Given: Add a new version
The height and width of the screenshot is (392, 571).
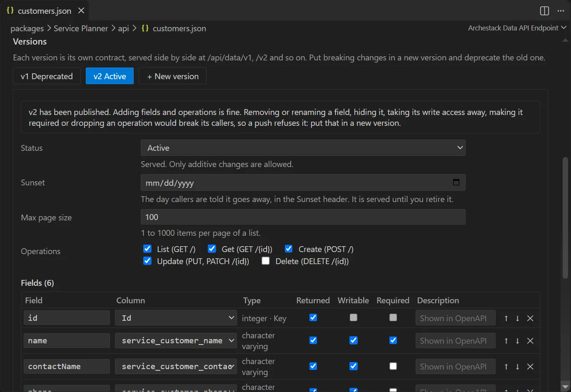Looking at the screenshot, I should coord(173,76).
